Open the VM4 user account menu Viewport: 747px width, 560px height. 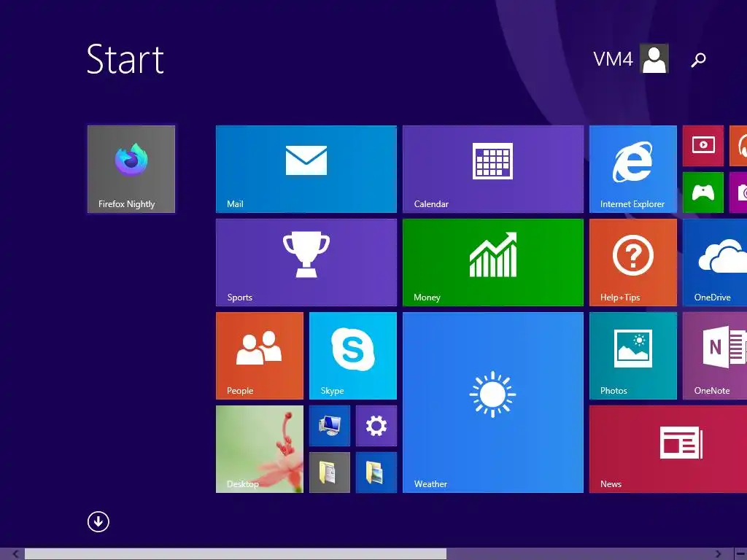[x=631, y=58]
